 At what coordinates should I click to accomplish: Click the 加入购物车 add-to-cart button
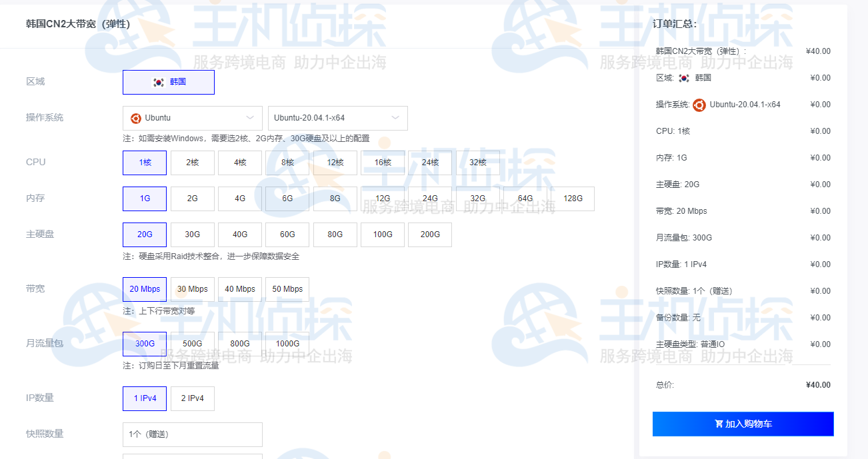[x=743, y=424]
